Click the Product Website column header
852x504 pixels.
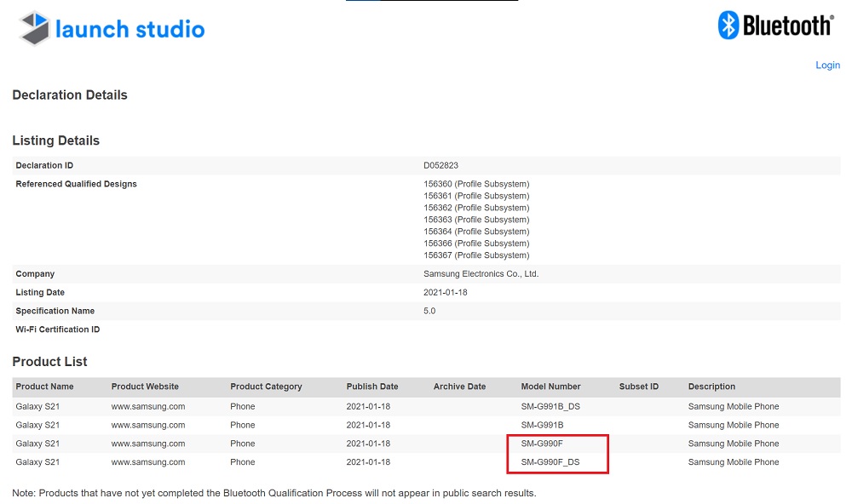[145, 387]
